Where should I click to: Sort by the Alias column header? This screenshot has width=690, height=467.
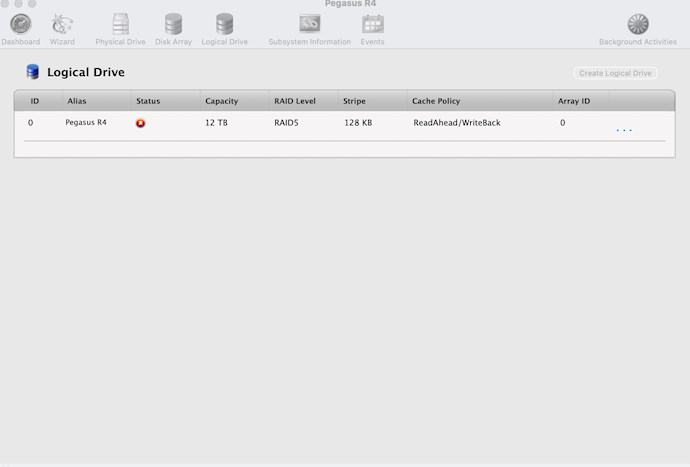[77, 101]
